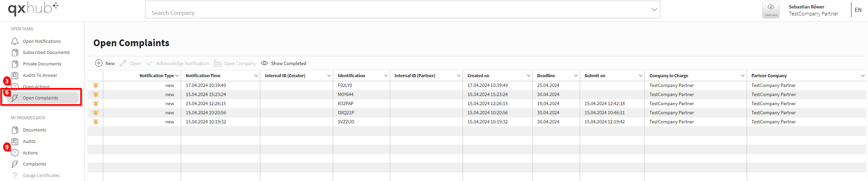
Task: Click into the Search Company field
Action: (398, 10)
